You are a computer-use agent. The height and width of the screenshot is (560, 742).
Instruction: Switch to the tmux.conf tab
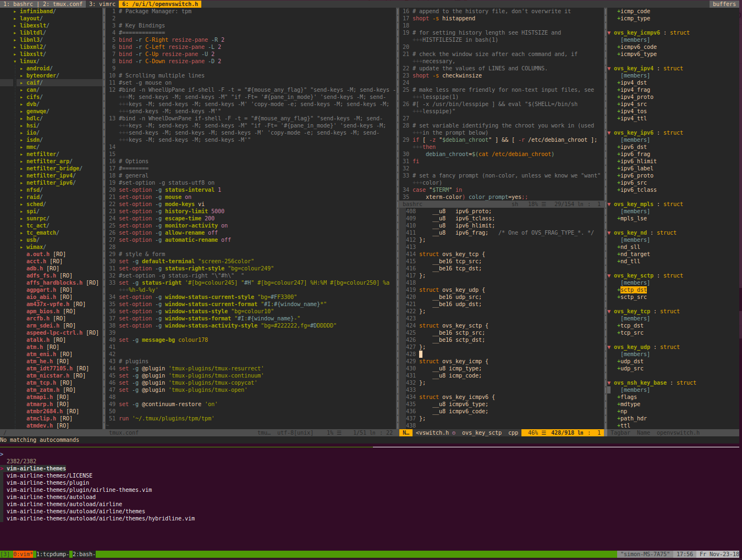(x=63, y=4)
